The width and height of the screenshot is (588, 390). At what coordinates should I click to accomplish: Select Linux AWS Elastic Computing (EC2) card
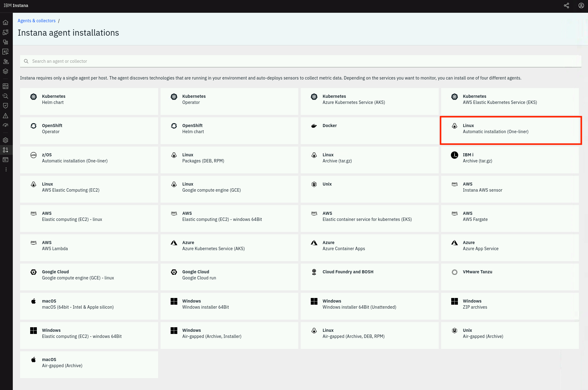(x=89, y=189)
